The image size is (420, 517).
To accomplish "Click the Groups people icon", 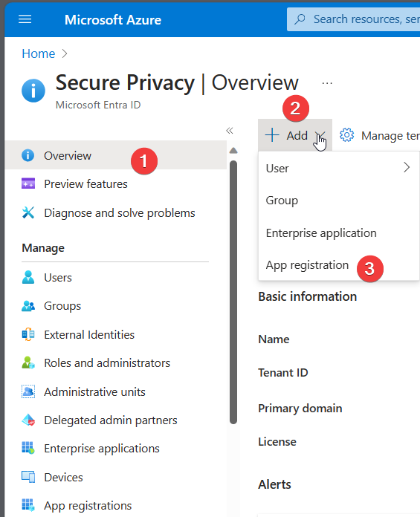I will (28, 306).
